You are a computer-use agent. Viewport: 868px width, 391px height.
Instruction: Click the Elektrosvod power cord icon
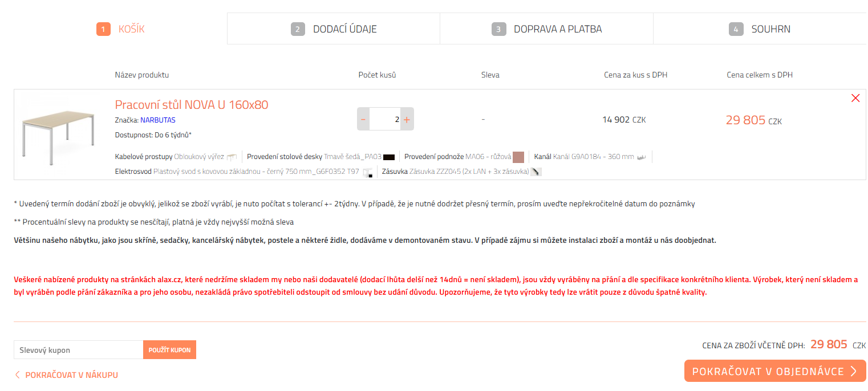pos(368,172)
